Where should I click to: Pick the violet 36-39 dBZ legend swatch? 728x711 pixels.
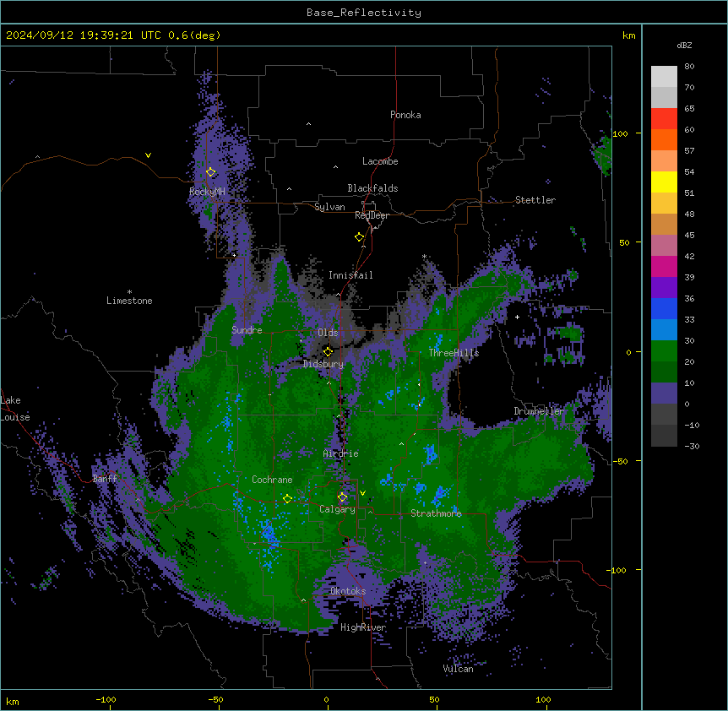(664, 288)
